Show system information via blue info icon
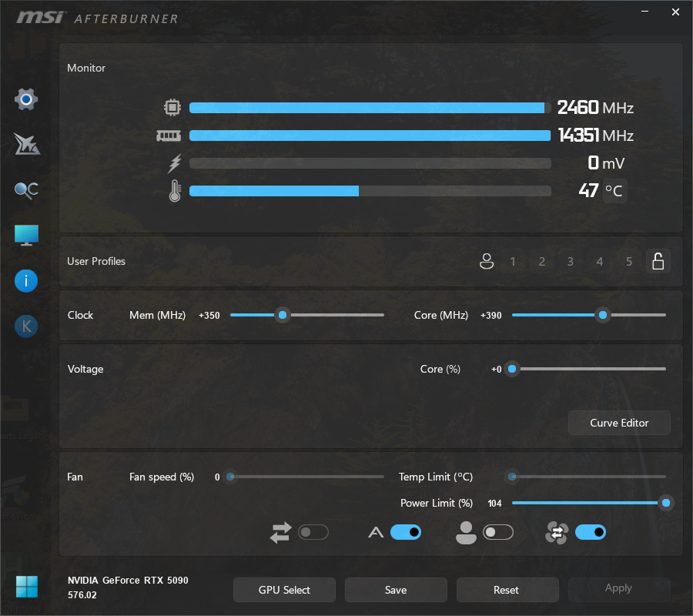This screenshot has width=693, height=616. click(x=26, y=281)
